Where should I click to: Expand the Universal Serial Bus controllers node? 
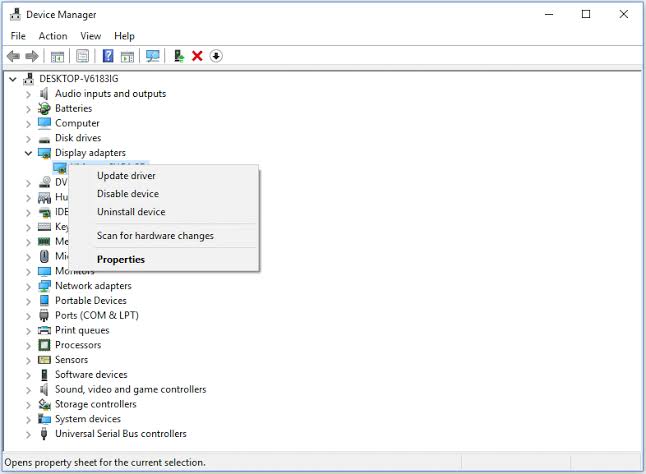coord(28,434)
